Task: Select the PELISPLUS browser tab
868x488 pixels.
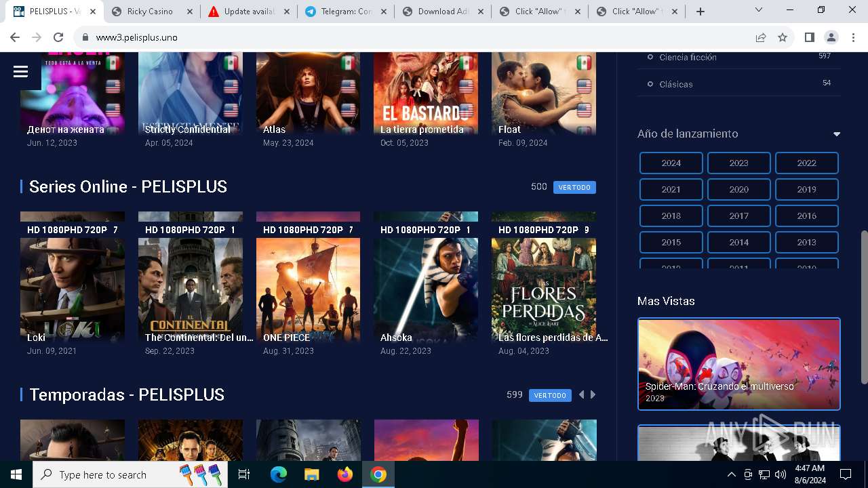Action: click(54, 12)
